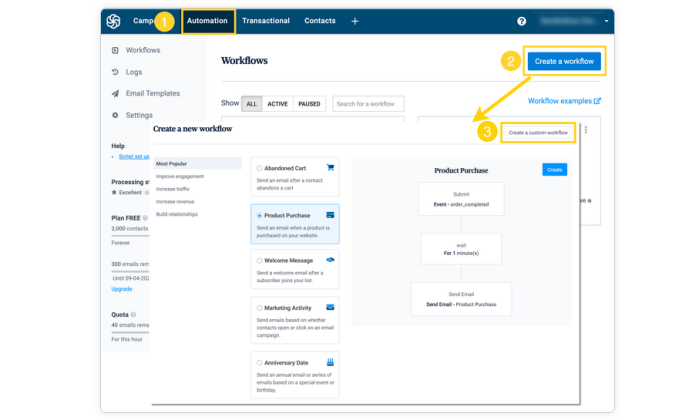Click the Search for a workflow field
Screen dimensions: 700x420
point(368,103)
